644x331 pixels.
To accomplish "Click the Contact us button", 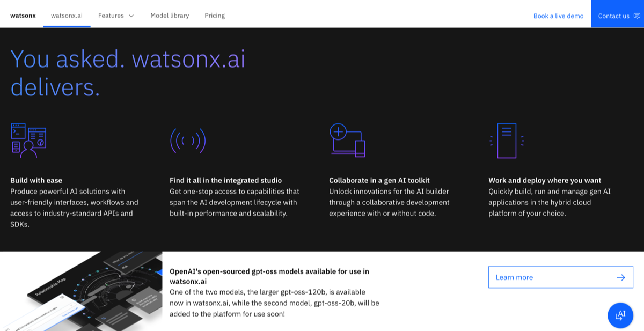I will coord(614,16).
